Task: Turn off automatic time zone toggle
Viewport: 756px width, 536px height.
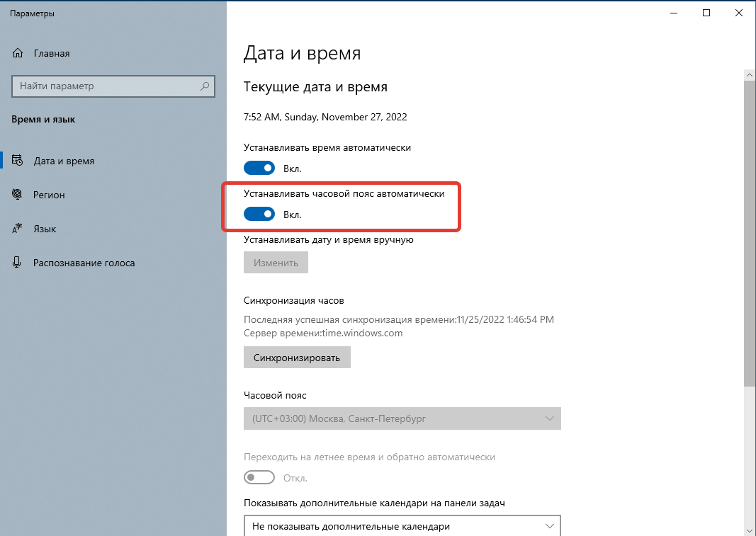Action: click(x=259, y=213)
